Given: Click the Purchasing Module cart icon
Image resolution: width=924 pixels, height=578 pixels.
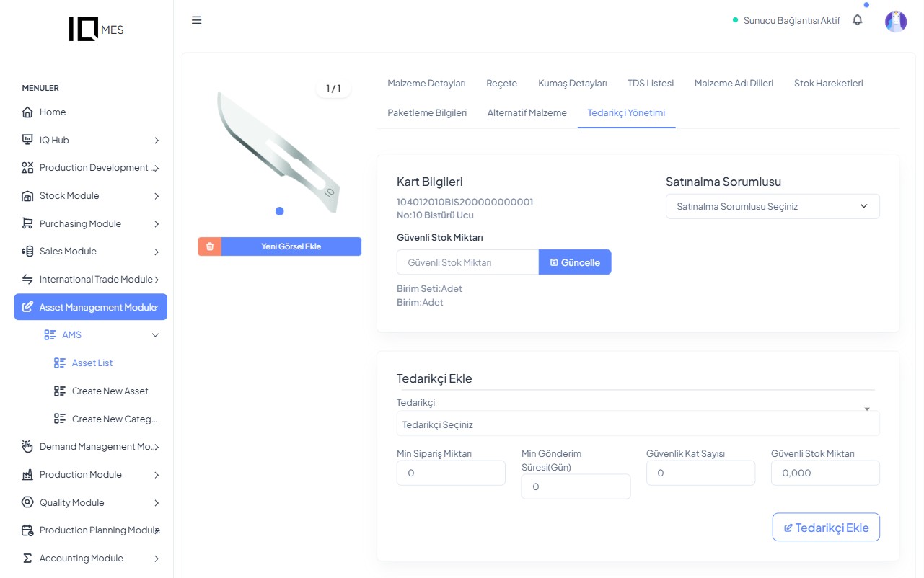Looking at the screenshot, I should point(27,223).
